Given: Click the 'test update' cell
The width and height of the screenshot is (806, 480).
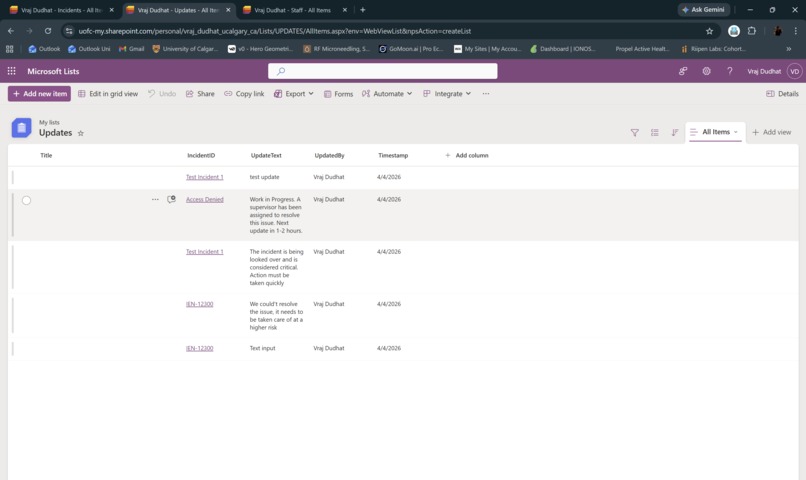Looking at the screenshot, I should [x=265, y=177].
